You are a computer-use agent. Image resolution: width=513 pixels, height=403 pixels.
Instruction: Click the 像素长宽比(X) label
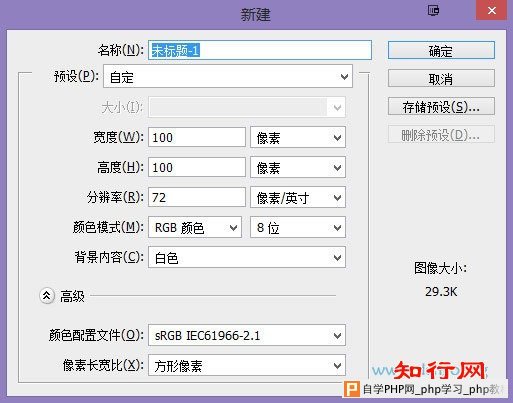[x=103, y=365]
